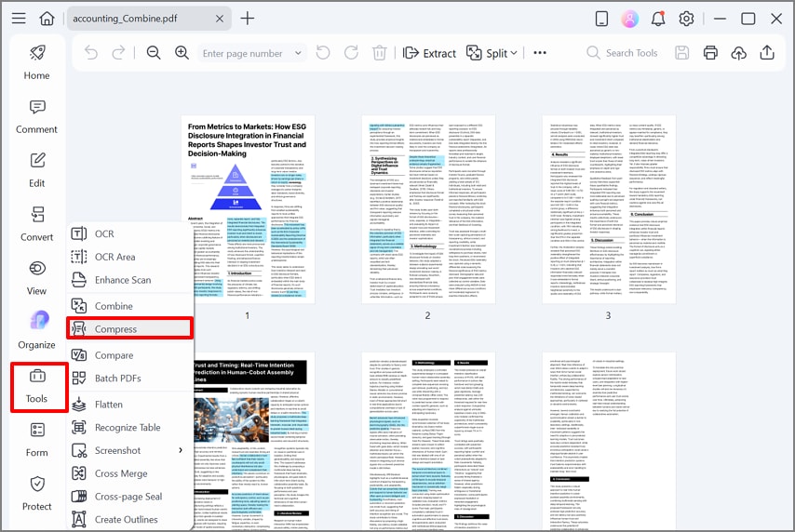Delete selected pages with trash icon

pos(379,53)
